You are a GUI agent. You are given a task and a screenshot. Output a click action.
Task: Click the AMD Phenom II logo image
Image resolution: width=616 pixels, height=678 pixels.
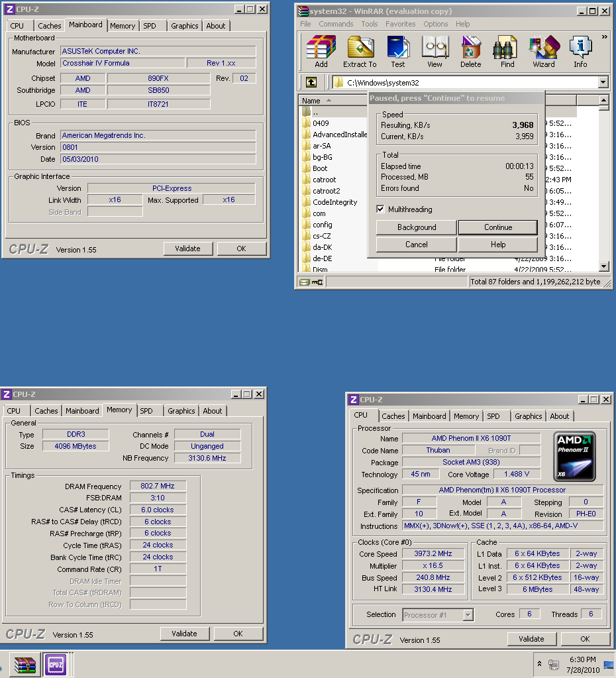coord(574,457)
